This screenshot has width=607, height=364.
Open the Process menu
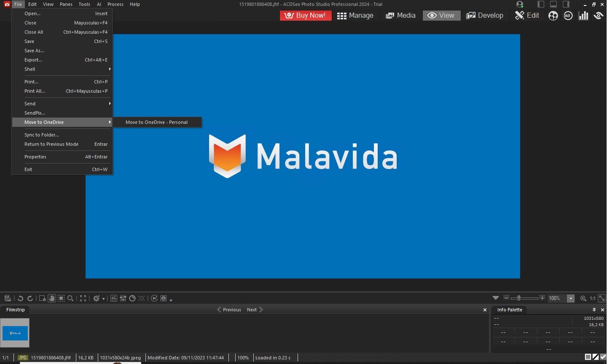pyautogui.click(x=115, y=4)
